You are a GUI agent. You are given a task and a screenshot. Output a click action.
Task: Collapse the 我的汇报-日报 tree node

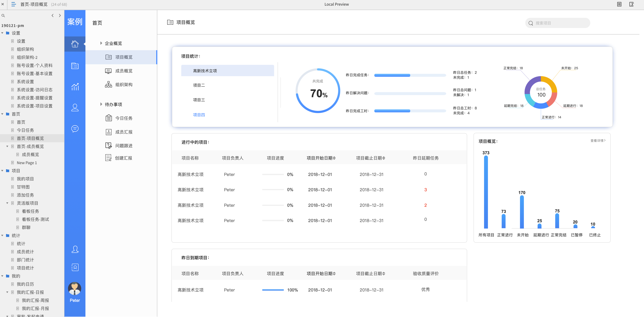pos(7,292)
